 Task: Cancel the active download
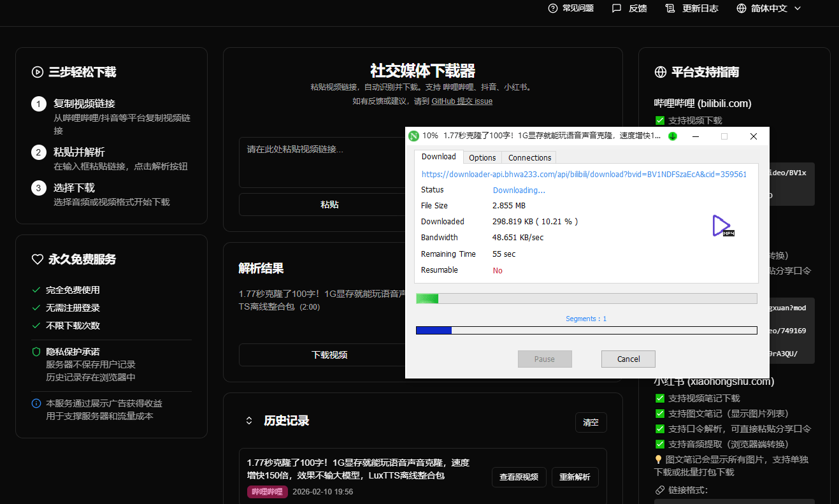pos(628,359)
